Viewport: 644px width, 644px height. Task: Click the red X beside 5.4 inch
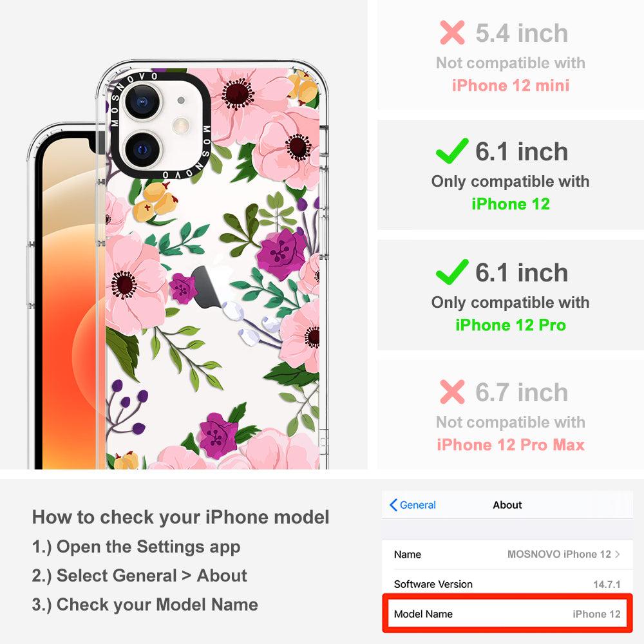click(x=452, y=32)
